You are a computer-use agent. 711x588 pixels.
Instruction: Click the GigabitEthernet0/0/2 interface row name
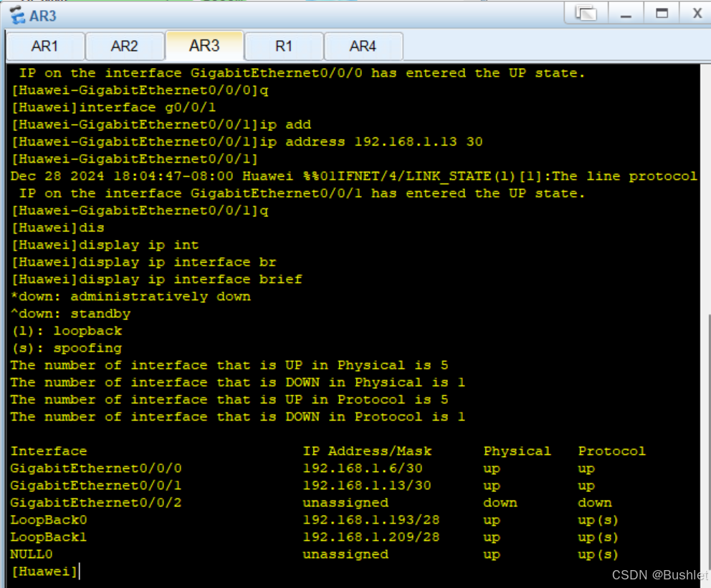point(96,502)
